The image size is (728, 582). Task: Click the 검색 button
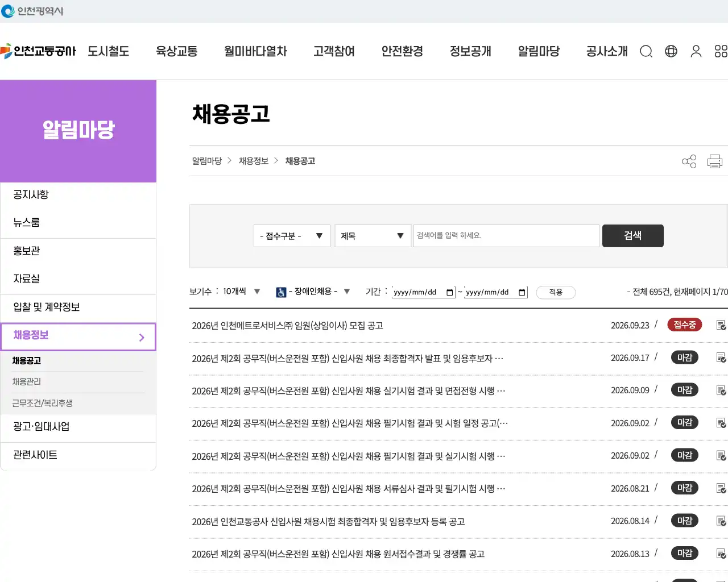point(633,236)
